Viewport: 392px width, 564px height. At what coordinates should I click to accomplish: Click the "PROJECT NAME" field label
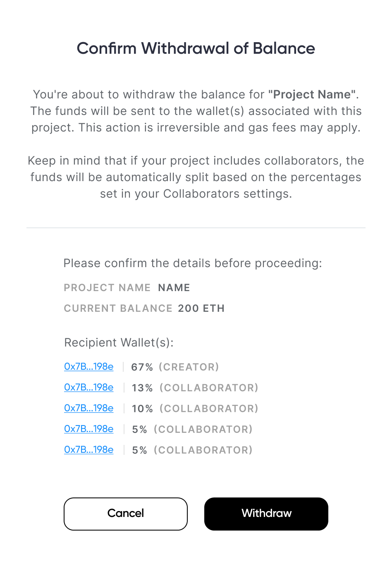pyautogui.click(x=107, y=288)
